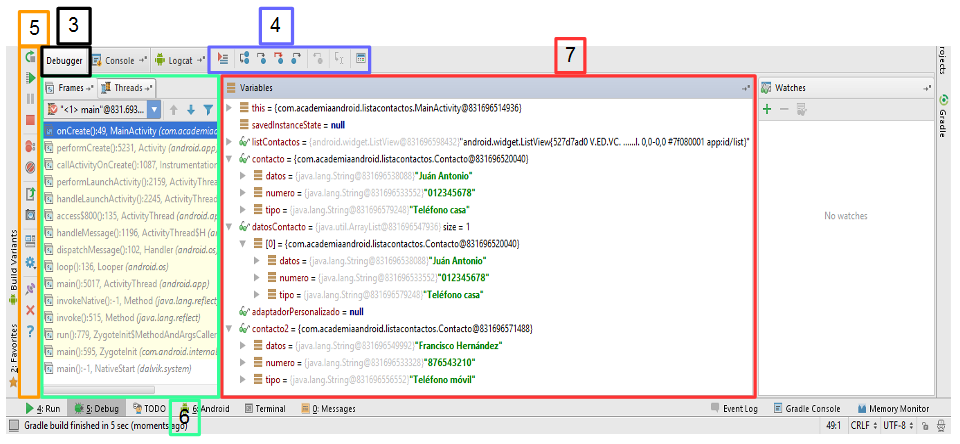Click horizontal scrollbar in Frames panel
Screen dimensions: 960x444
[100, 389]
